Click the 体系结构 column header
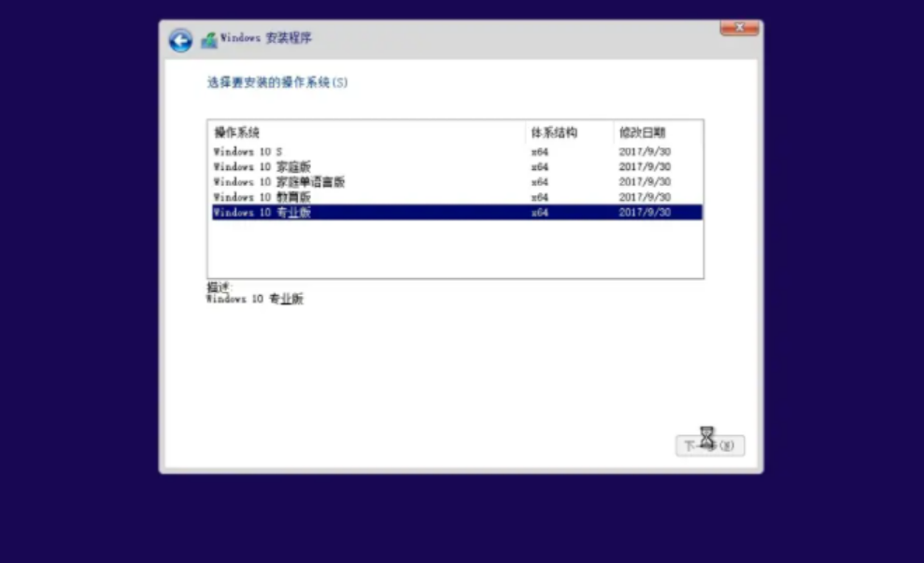 coord(569,133)
